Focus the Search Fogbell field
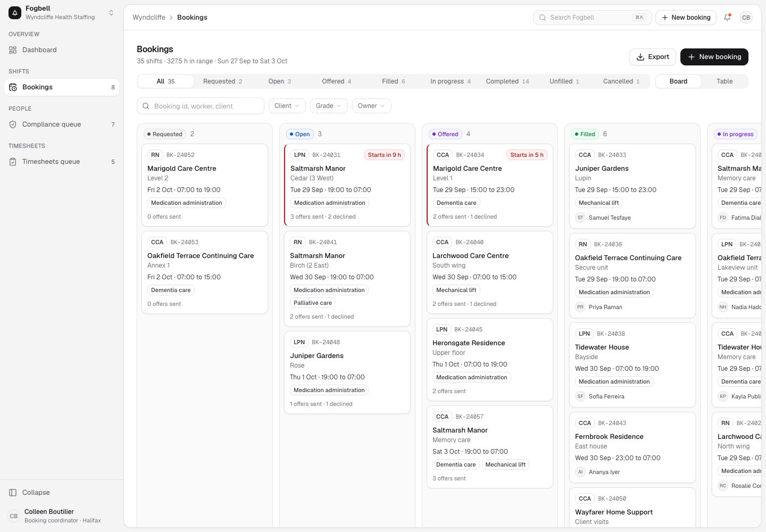766x532 pixels. click(x=593, y=18)
